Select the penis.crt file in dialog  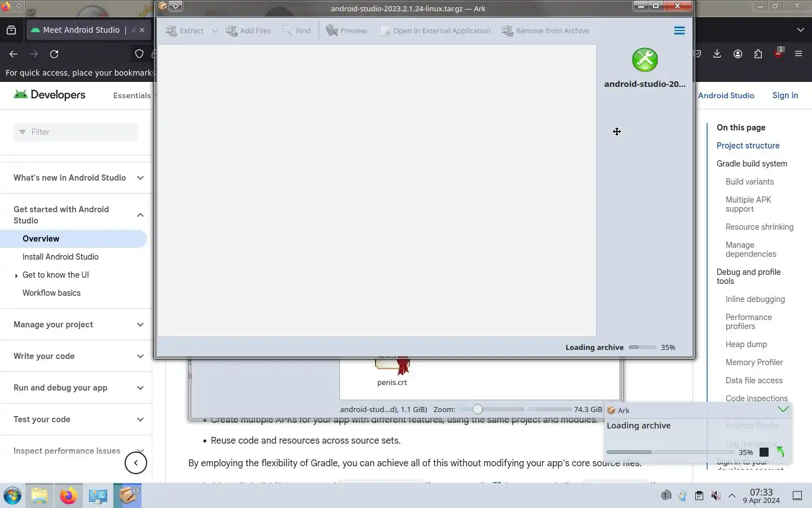(x=392, y=373)
